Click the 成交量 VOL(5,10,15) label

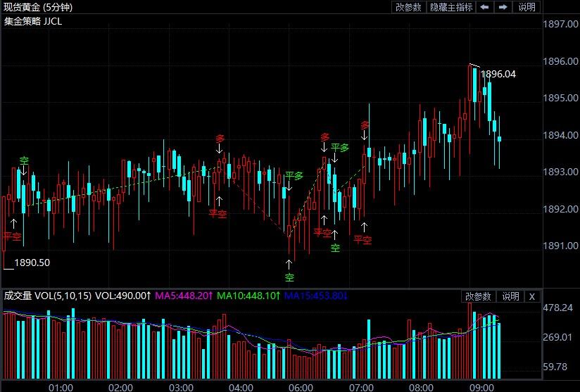pos(48,296)
